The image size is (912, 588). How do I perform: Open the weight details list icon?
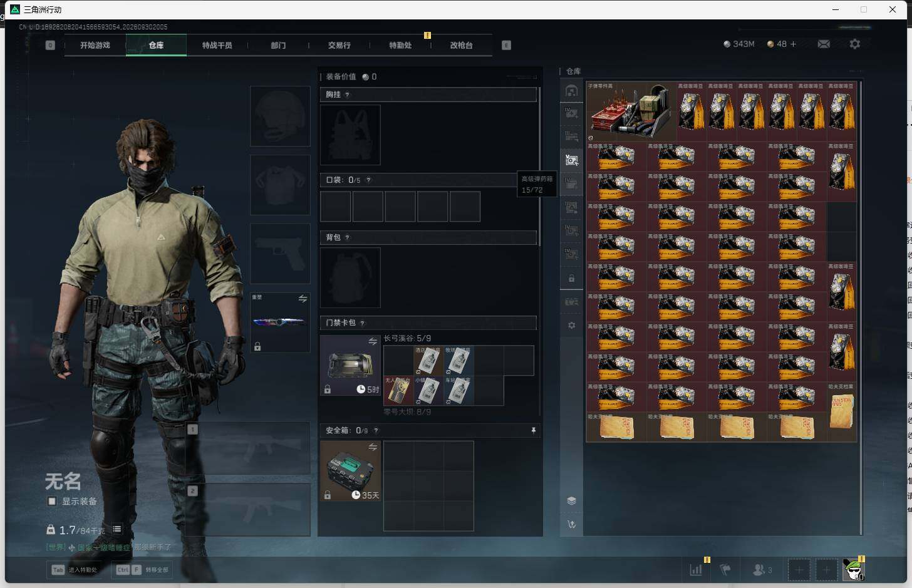click(117, 529)
